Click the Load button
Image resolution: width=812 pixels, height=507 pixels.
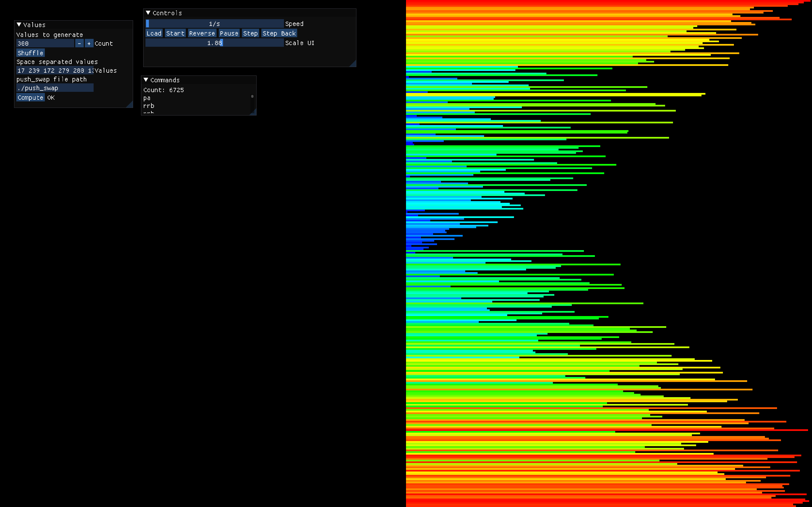(x=154, y=33)
